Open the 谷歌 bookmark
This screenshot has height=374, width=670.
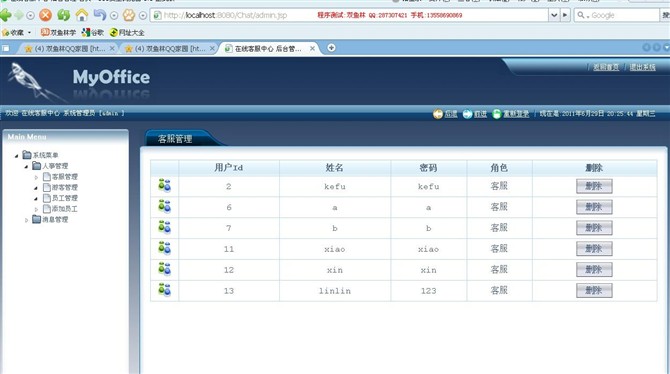(x=93, y=32)
